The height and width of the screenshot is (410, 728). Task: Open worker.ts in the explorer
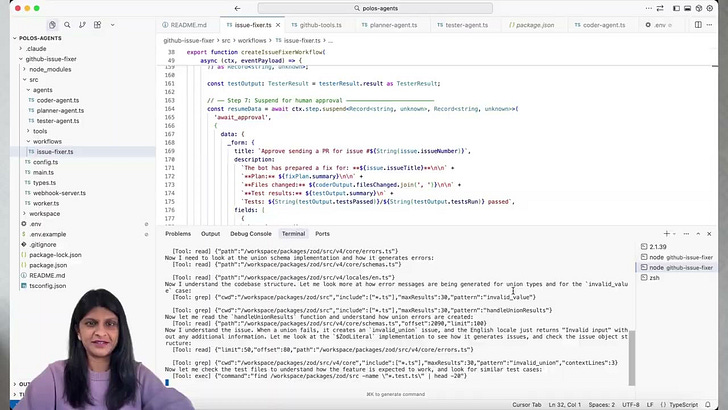pyautogui.click(x=46, y=203)
